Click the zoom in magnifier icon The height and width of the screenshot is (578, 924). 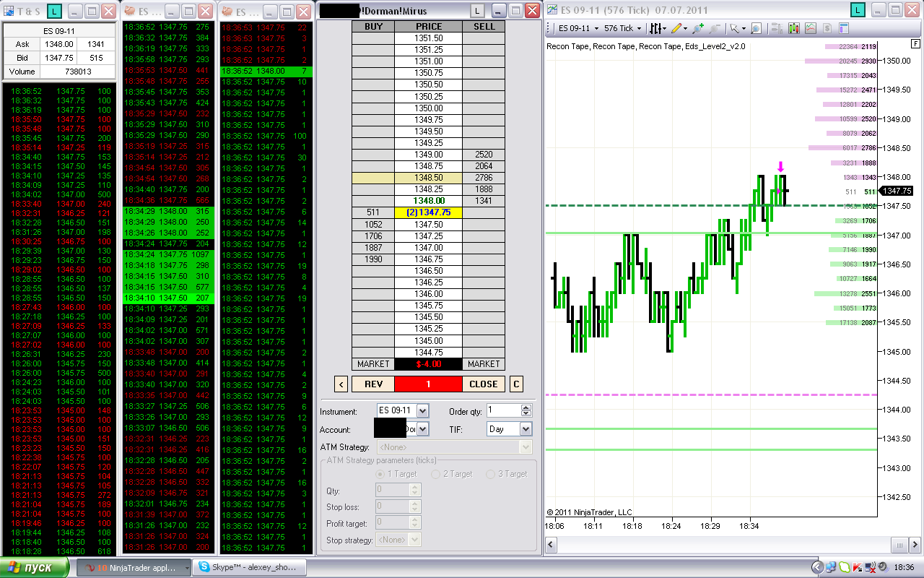click(x=697, y=28)
